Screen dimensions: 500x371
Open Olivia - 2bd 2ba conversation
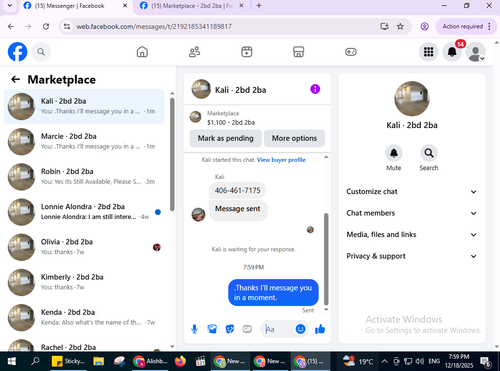[x=84, y=247]
